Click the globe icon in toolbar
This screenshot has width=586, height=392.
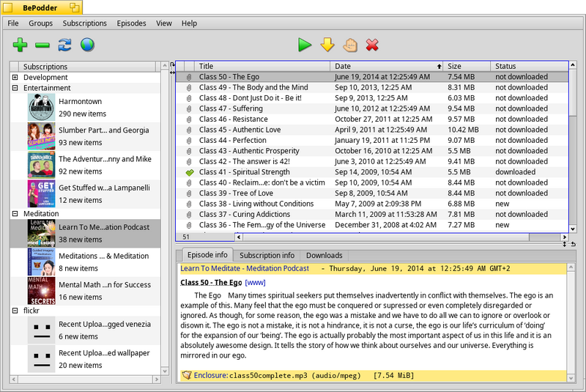87,45
